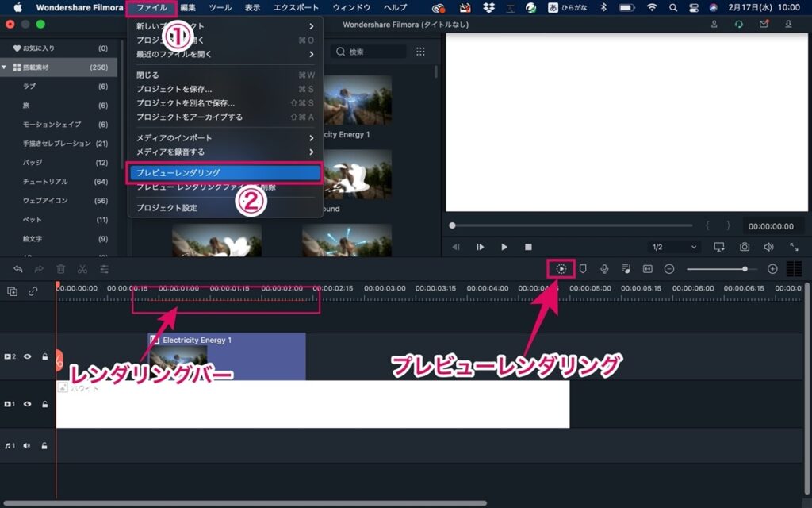Adjust the preview volume speaker icon
Image resolution: width=812 pixels, height=508 pixels.
tap(768, 248)
